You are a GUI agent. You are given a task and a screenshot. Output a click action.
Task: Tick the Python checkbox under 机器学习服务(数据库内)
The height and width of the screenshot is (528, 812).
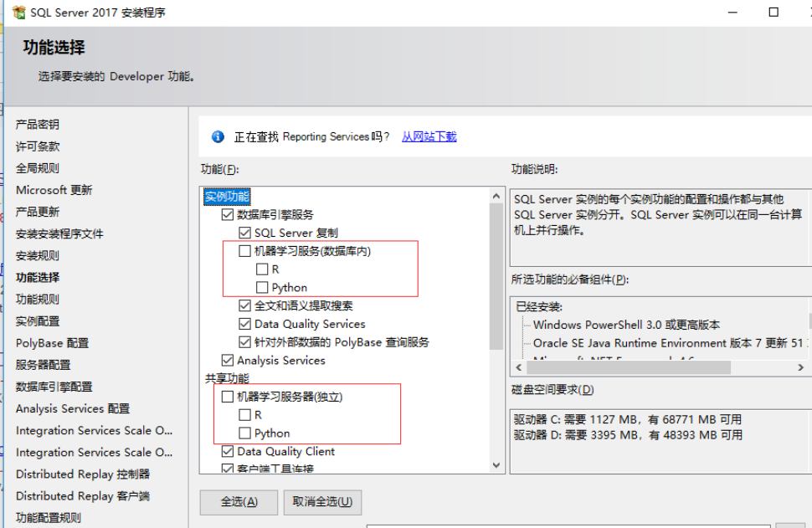click(x=262, y=287)
